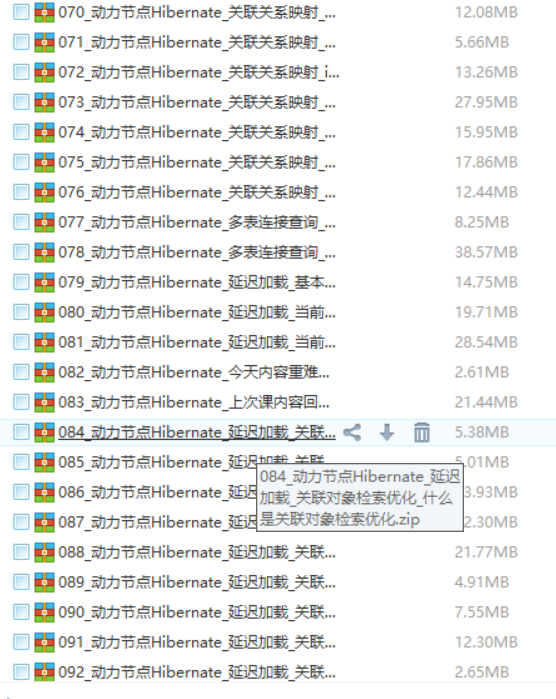Click the zip archive icon of file 088
This screenshot has height=699, width=556.
tap(45, 552)
